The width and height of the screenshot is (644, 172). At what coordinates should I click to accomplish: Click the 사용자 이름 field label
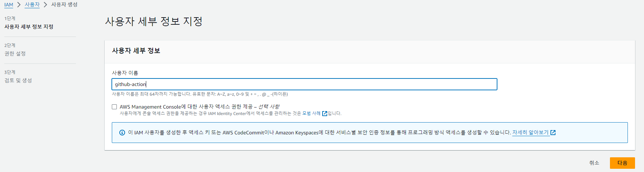[125, 73]
